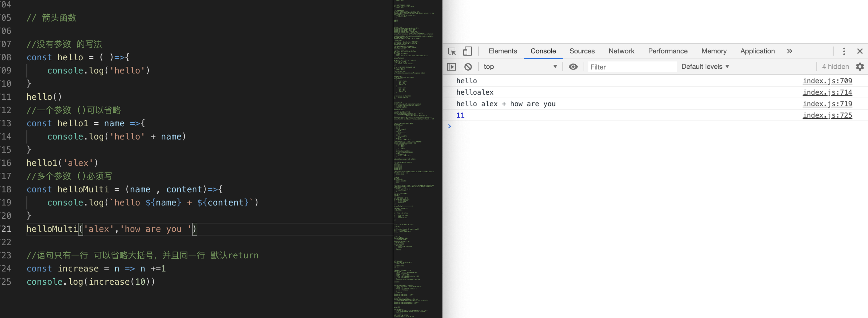
Task: Toggle the live expression eye icon
Action: [573, 67]
